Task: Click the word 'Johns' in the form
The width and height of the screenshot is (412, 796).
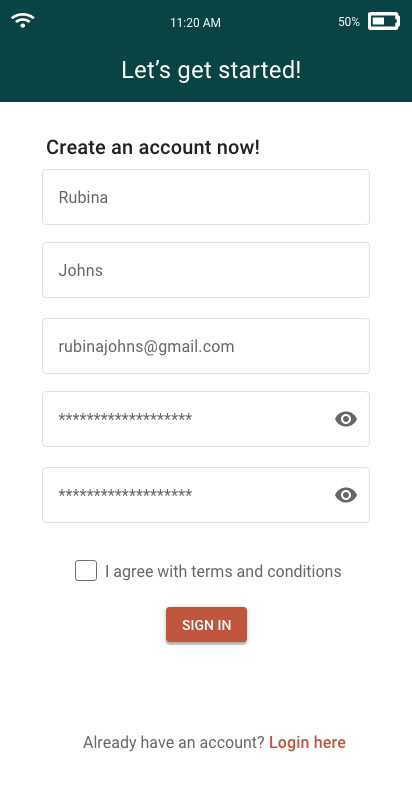Action: click(81, 270)
